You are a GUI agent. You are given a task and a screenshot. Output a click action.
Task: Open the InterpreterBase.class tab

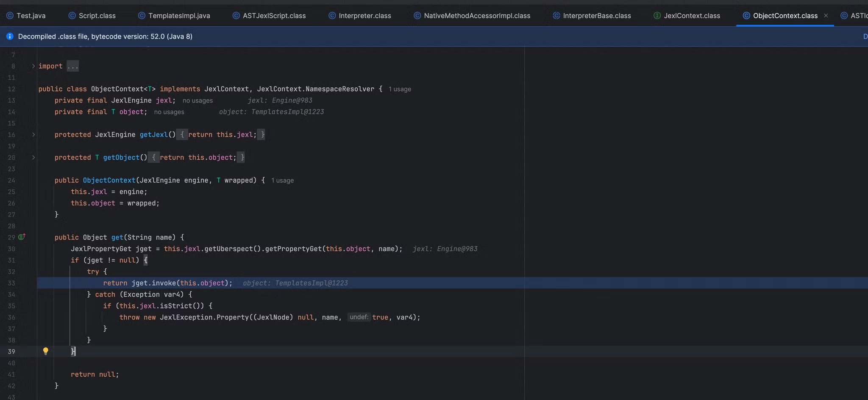pyautogui.click(x=596, y=16)
